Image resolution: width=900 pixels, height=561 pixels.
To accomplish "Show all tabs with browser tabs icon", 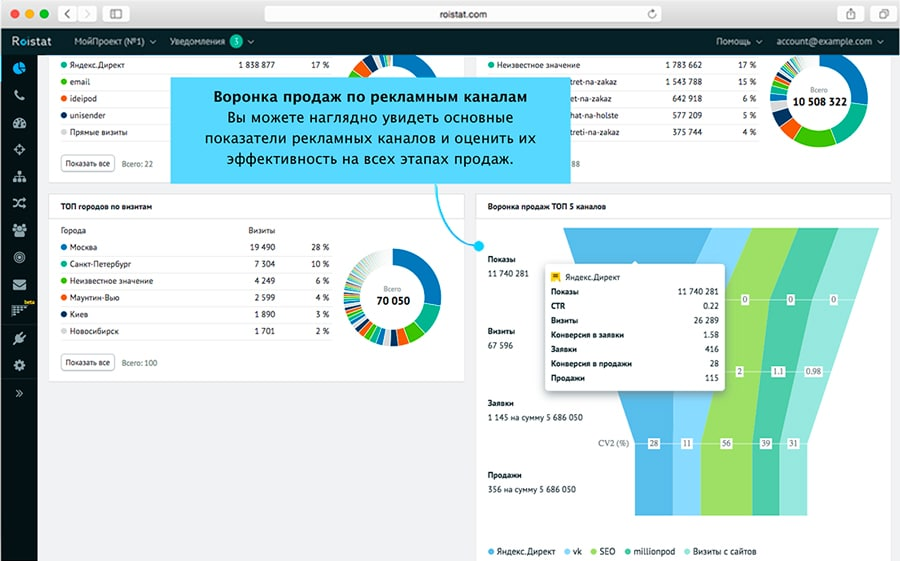I will pos(883,14).
